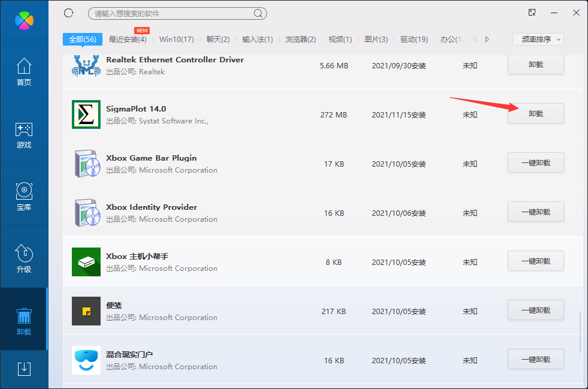Open the 升级 upgrade section
This screenshot has height=389, width=588.
point(24,259)
